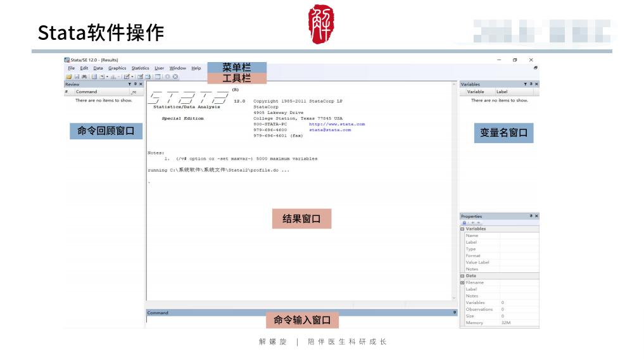Click the next-variable arrow in Properties toolbar
This screenshot has height=359, width=644.
click(x=479, y=223)
